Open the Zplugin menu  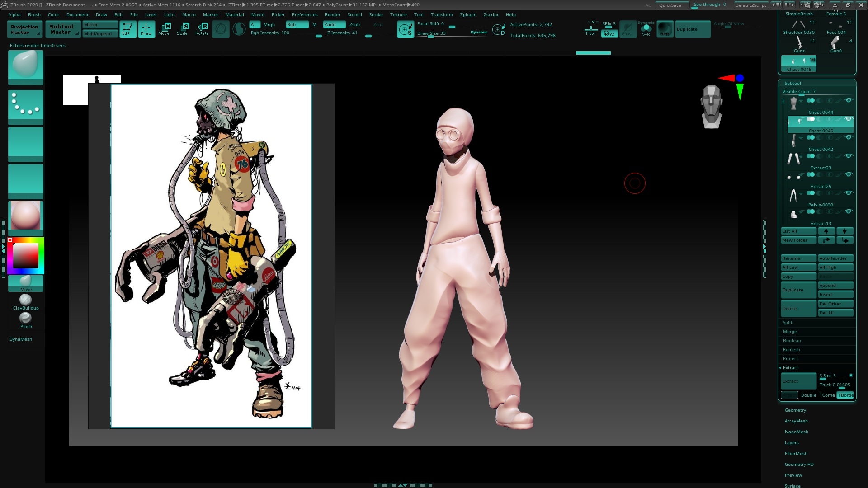coord(468,15)
